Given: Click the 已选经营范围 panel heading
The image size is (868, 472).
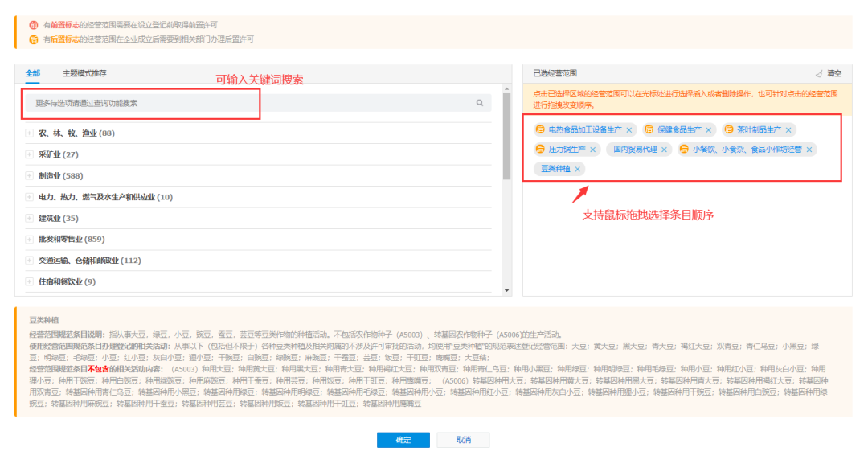Looking at the screenshot, I should point(555,73).
